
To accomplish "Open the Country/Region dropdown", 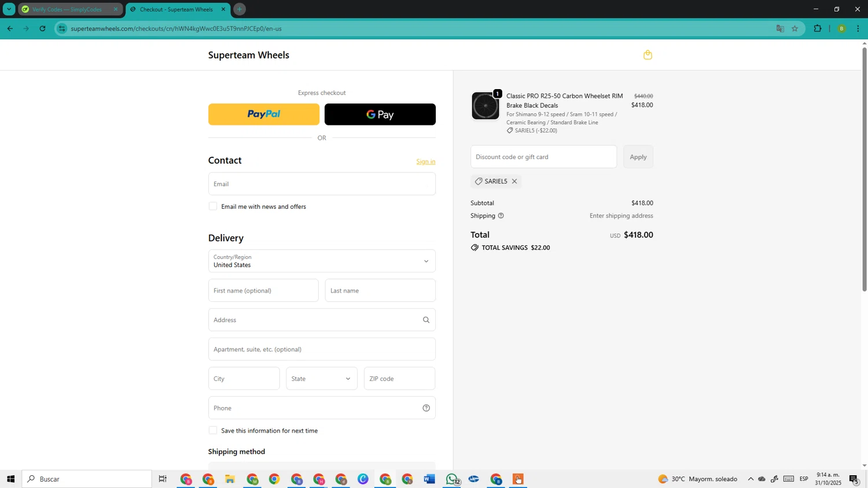I will [322, 261].
